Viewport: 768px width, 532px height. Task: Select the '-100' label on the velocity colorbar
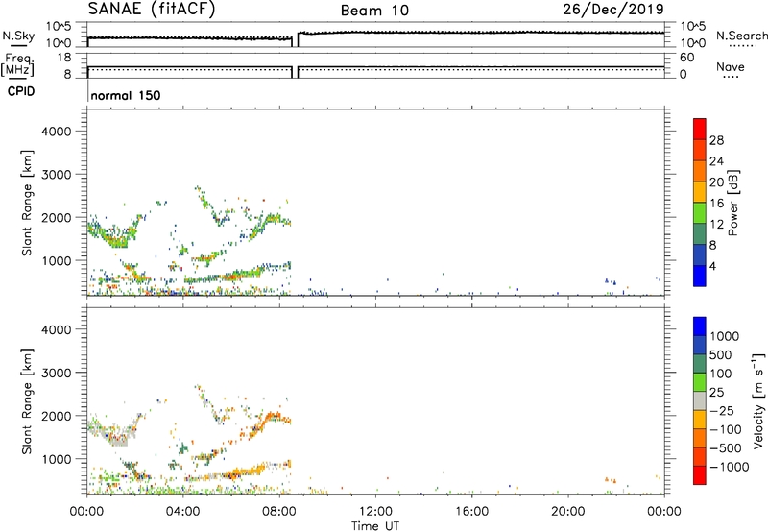[x=726, y=429]
